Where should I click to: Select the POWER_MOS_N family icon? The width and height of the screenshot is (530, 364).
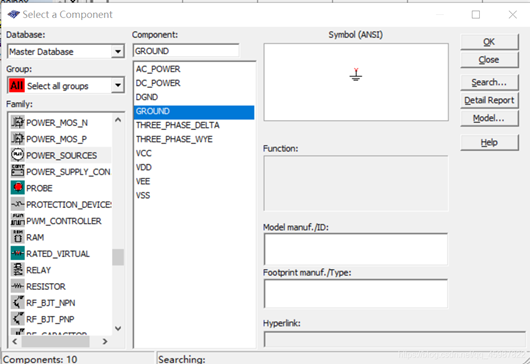tap(18, 122)
